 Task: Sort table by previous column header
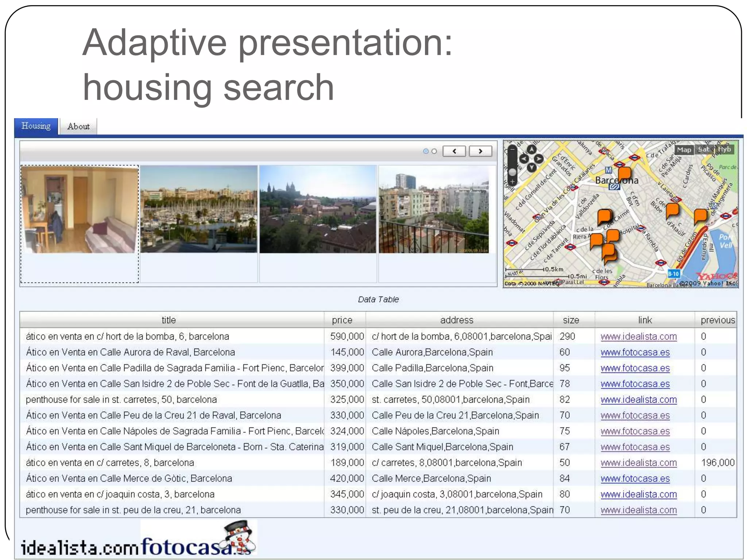coord(717,320)
